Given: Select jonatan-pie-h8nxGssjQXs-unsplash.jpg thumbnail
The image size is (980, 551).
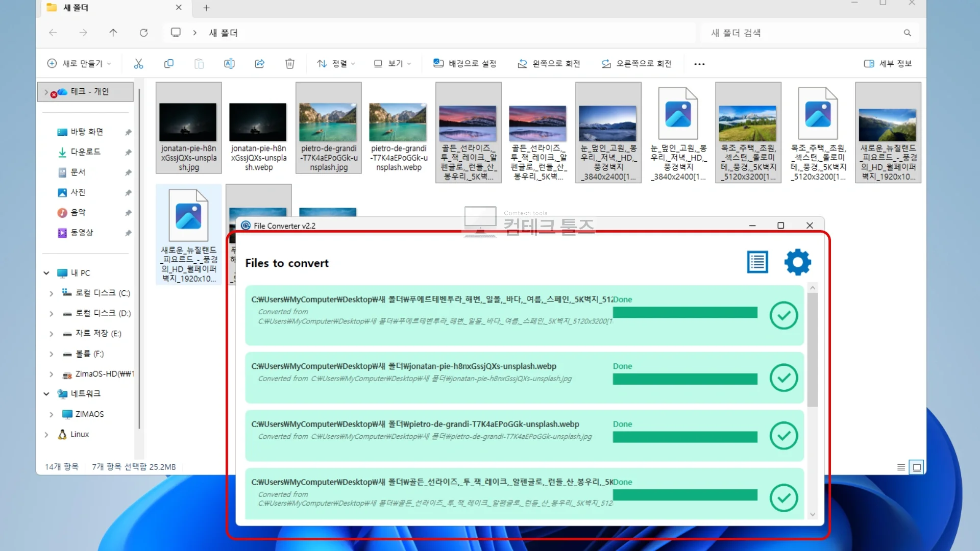Looking at the screenshot, I should (188, 128).
